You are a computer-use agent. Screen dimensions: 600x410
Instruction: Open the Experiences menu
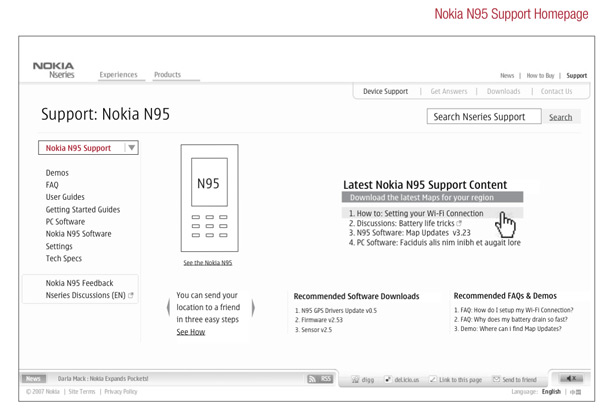pyautogui.click(x=119, y=75)
